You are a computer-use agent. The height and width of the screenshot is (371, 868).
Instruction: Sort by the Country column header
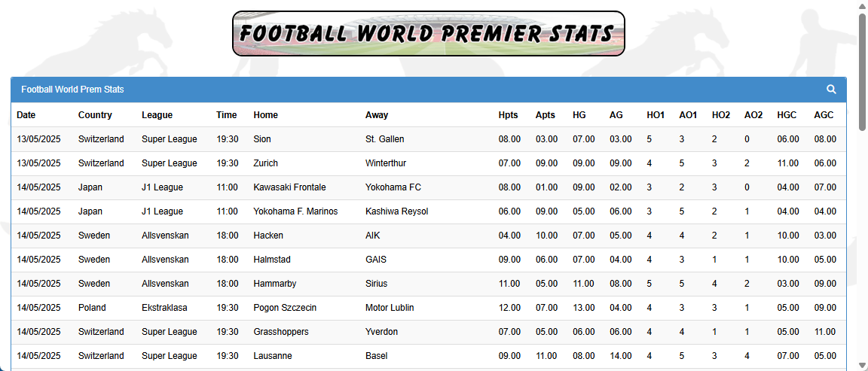[x=95, y=115]
